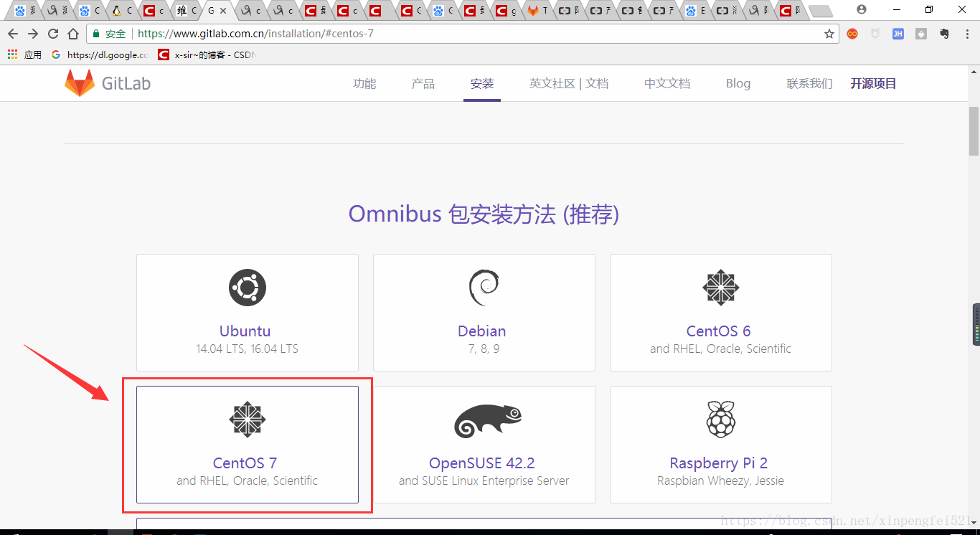Open the Blog navigation item
980x535 pixels.
click(x=738, y=83)
